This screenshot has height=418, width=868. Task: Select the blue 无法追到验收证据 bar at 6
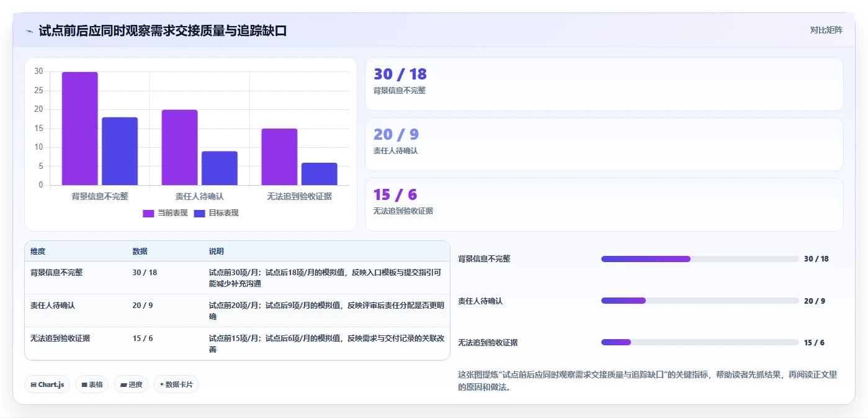click(320, 174)
